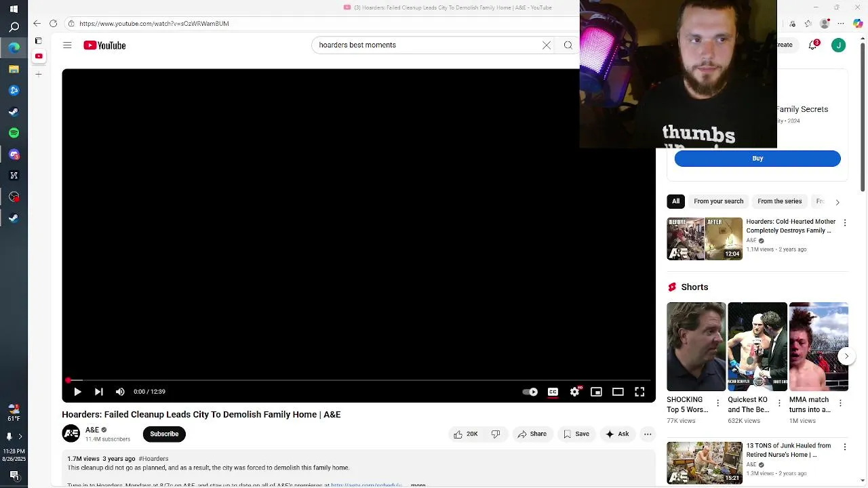Image resolution: width=868 pixels, height=488 pixels.
Task: Reload the page
Action: (x=53, y=24)
